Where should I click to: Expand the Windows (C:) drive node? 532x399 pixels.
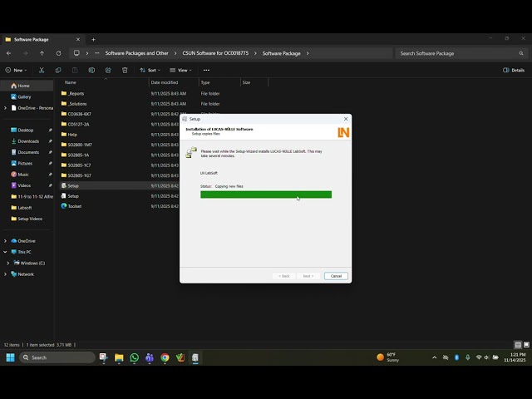point(8,263)
